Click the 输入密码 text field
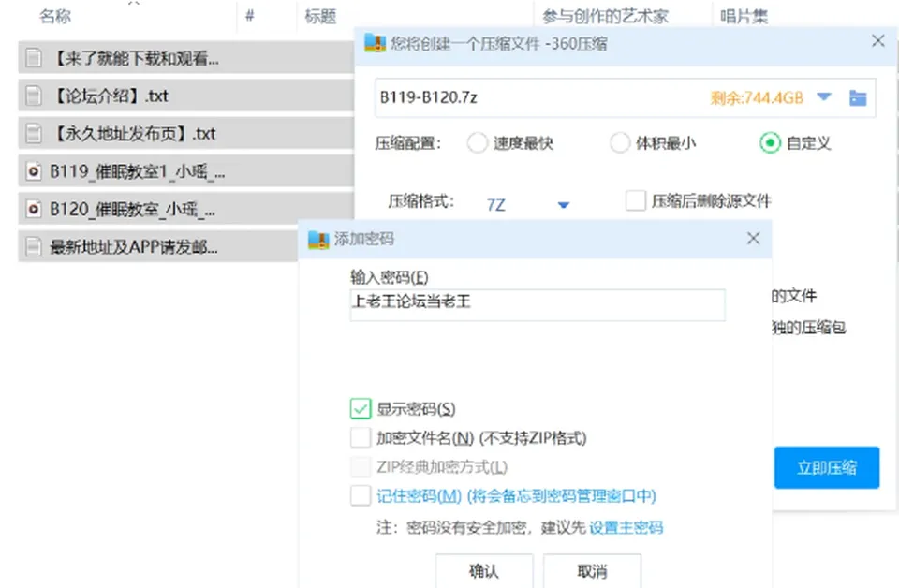 538,305
